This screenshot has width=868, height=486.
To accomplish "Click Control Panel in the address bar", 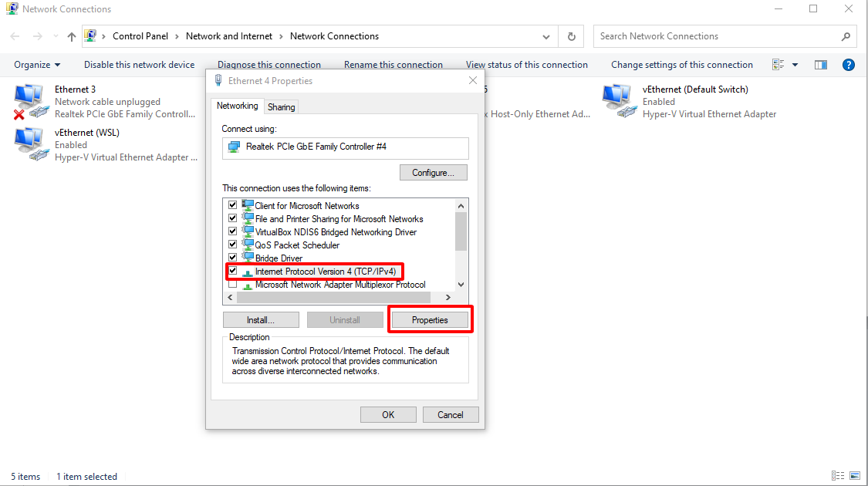I will click(140, 36).
